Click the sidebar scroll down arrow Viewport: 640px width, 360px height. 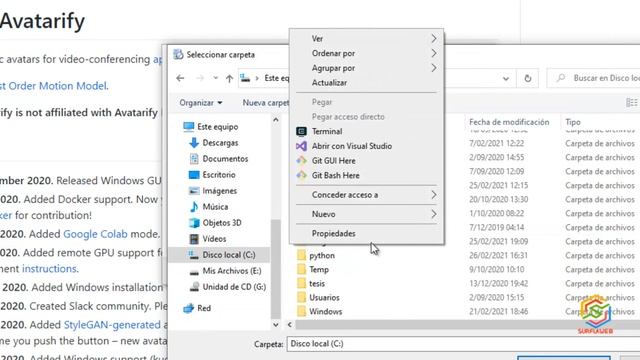pyautogui.click(x=276, y=325)
